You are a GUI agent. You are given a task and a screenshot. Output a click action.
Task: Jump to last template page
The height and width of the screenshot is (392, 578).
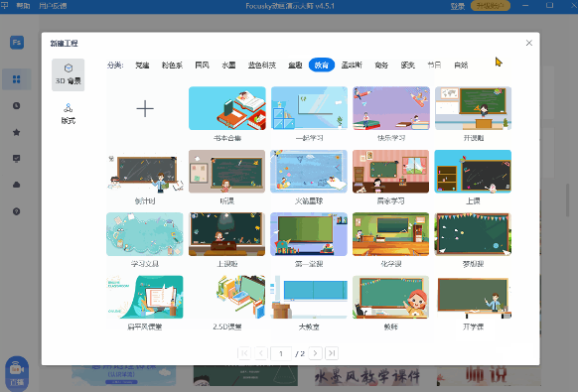pyautogui.click(x=332, y=353)
